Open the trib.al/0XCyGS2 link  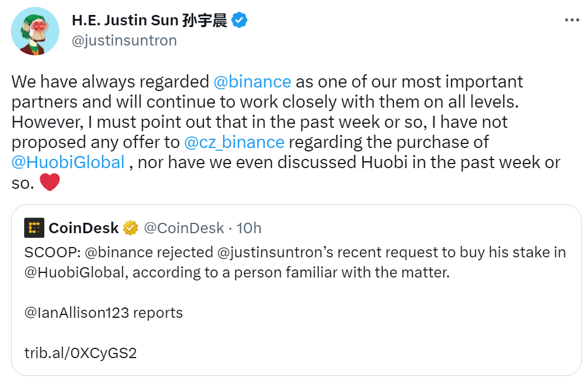(x=81, y=353)
